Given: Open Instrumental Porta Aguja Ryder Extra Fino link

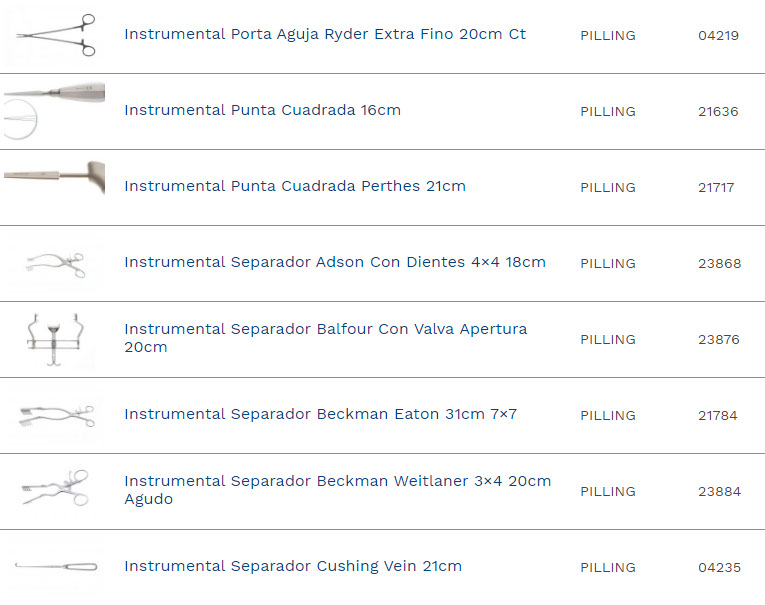Looking at the screenshot, I should click(x=324, y=35).
